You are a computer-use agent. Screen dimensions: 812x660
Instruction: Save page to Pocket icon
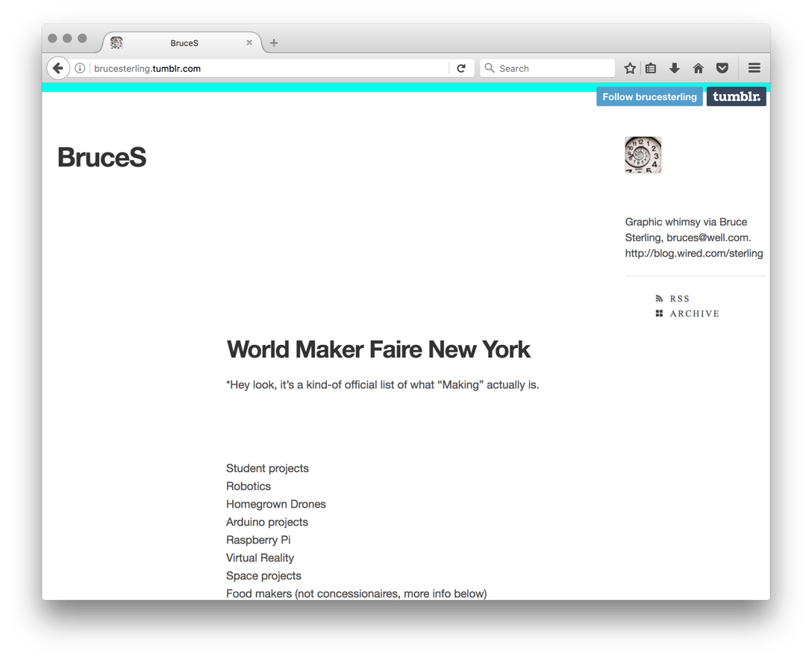[x=722, y=68]
